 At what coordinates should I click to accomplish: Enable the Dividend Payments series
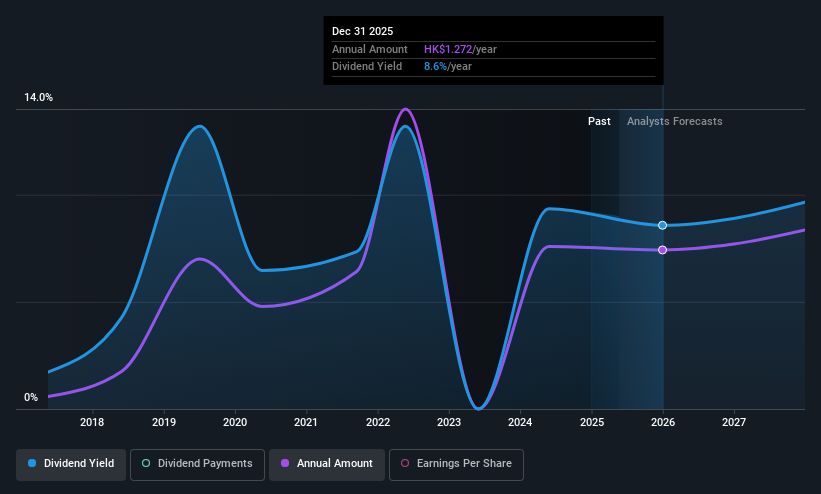pyautogui.click(x=197, y=465)
